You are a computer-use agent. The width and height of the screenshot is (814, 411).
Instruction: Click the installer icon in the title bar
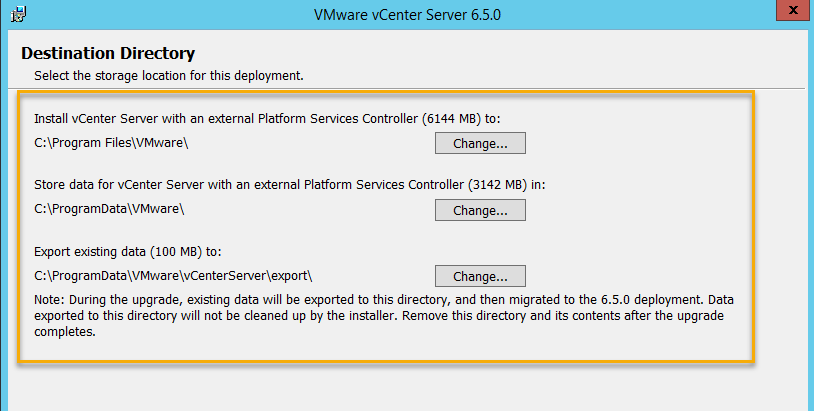[x=17, y=17]
